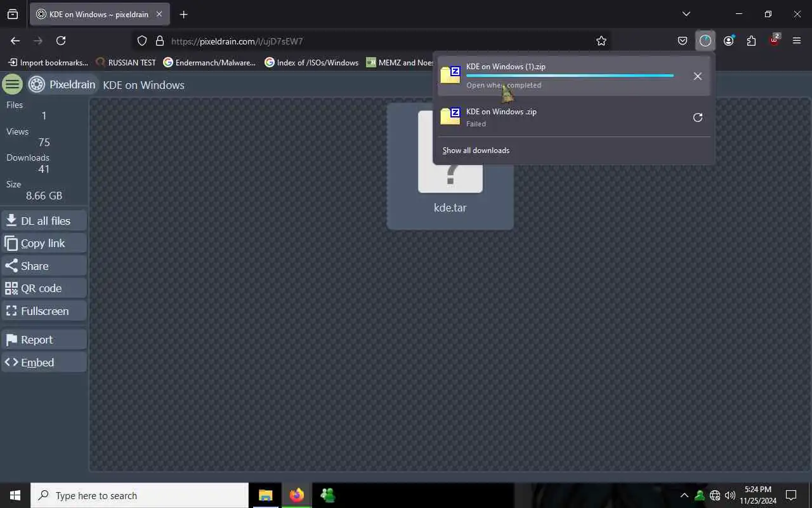Toggle the downloads panel toolbar button
Image resolution: width=812 pixels, height=508 pixels.
click(705, 41)
